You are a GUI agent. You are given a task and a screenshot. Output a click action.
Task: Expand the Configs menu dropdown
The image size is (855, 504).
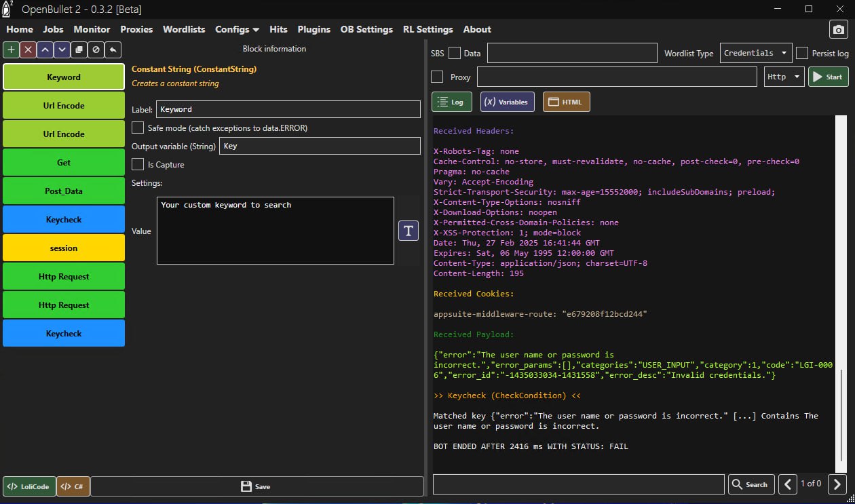coord(237,29)
